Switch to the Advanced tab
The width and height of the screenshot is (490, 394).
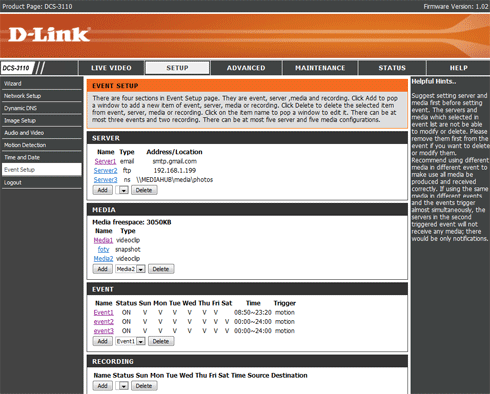click(246, 68)
